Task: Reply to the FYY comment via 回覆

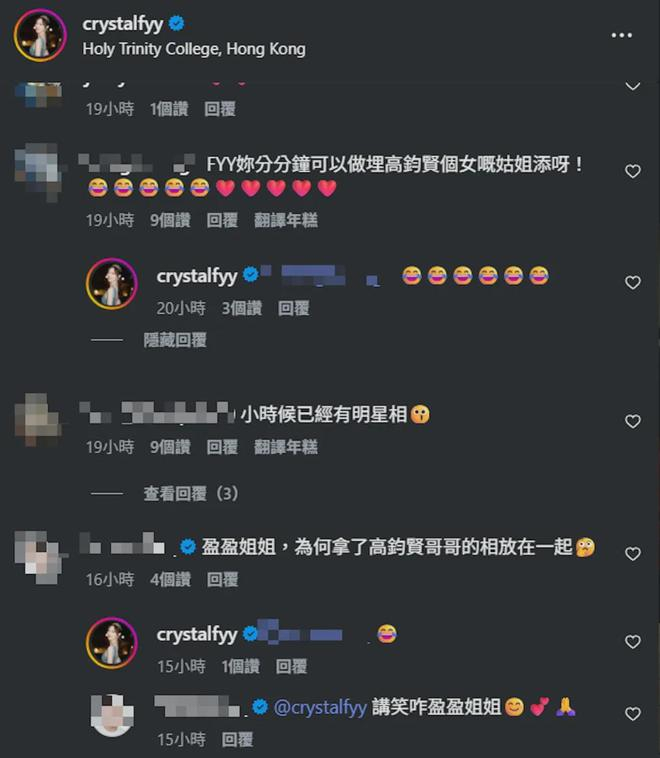Action: 222,220
